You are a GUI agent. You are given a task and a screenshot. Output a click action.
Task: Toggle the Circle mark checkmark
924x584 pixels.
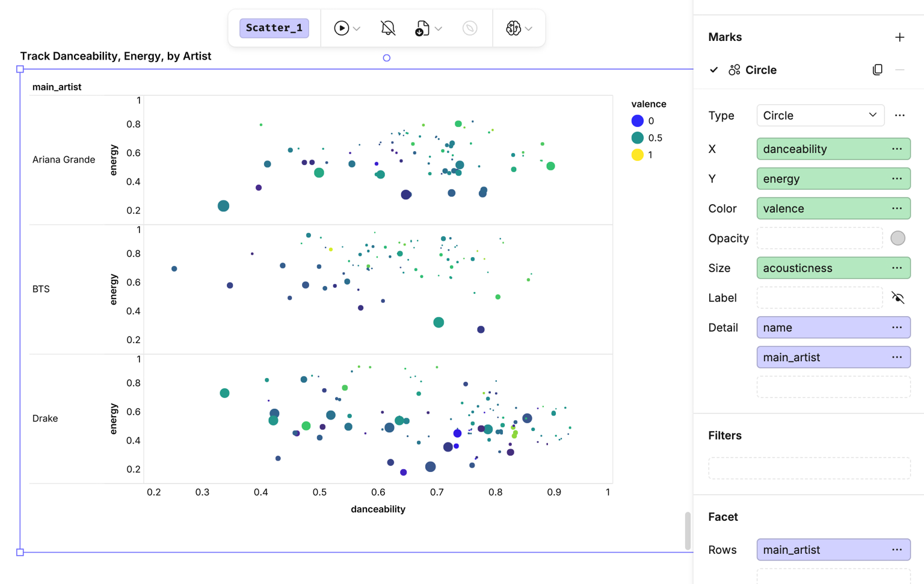tap(714, 70)
